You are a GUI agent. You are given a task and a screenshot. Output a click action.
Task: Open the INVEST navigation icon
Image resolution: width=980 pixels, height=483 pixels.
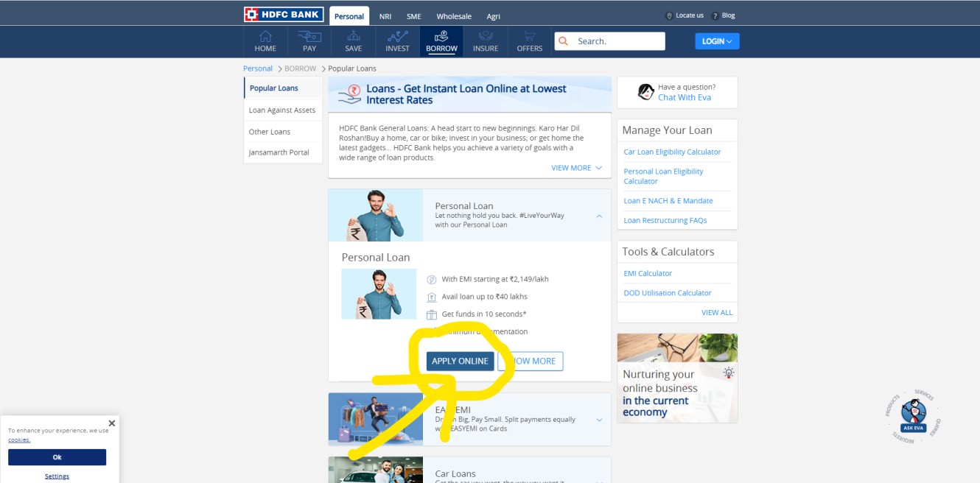(397, 37)
